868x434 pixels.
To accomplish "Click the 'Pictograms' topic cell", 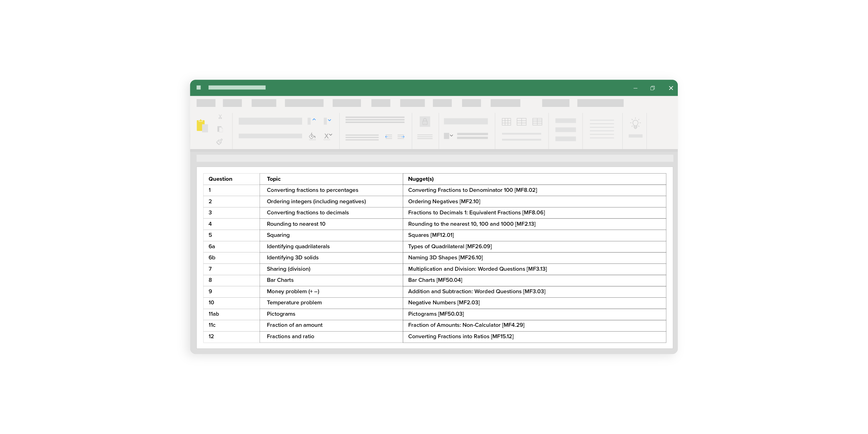I will point(331,314).
